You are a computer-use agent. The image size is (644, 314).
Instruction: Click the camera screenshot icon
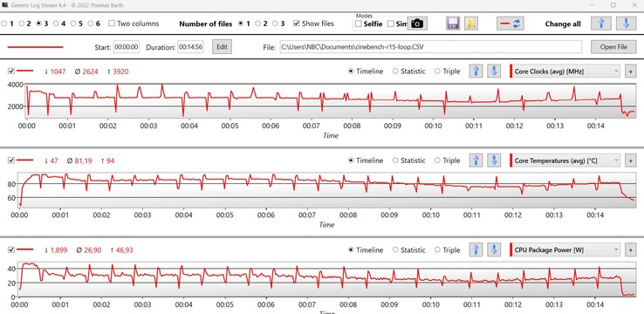click(417, 24)
